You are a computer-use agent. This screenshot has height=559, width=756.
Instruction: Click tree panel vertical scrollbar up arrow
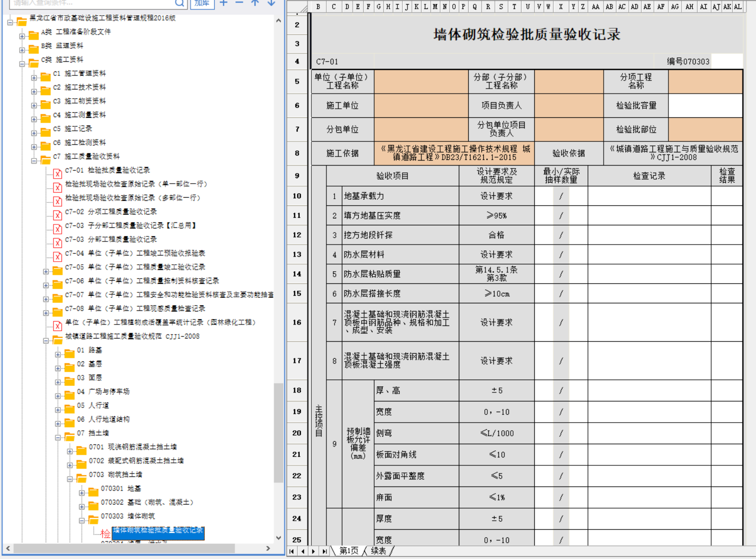[278, 21]
